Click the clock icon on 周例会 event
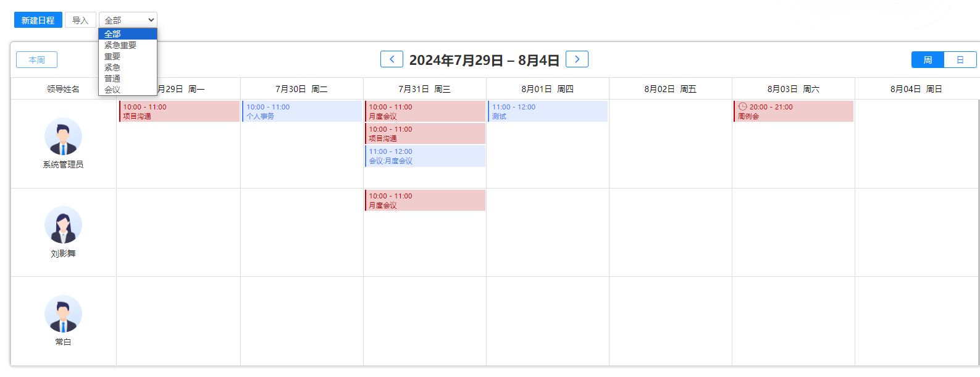Image resolution: width=980 pixels, height=377 pixels. point(743,107)
